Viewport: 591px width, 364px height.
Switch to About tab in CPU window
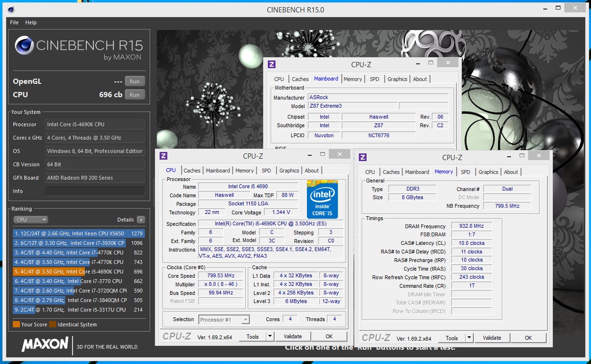coord(312,171)
